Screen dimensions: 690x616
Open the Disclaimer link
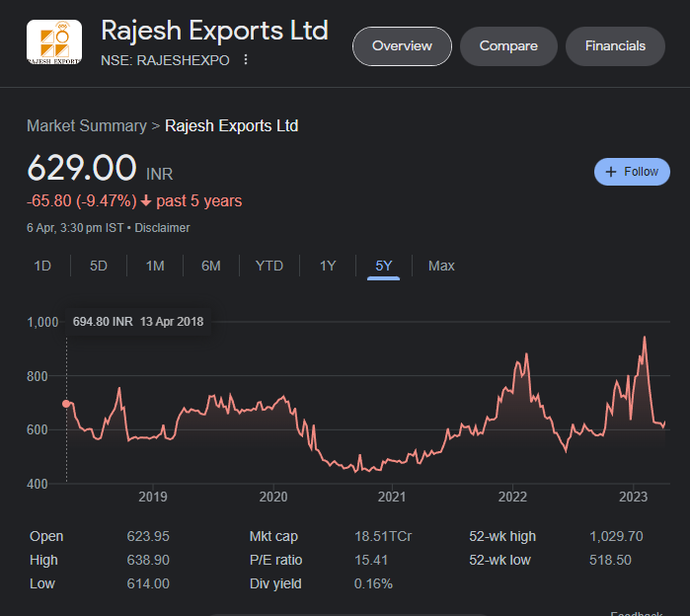pyautogui.click(x=162, y=228)
